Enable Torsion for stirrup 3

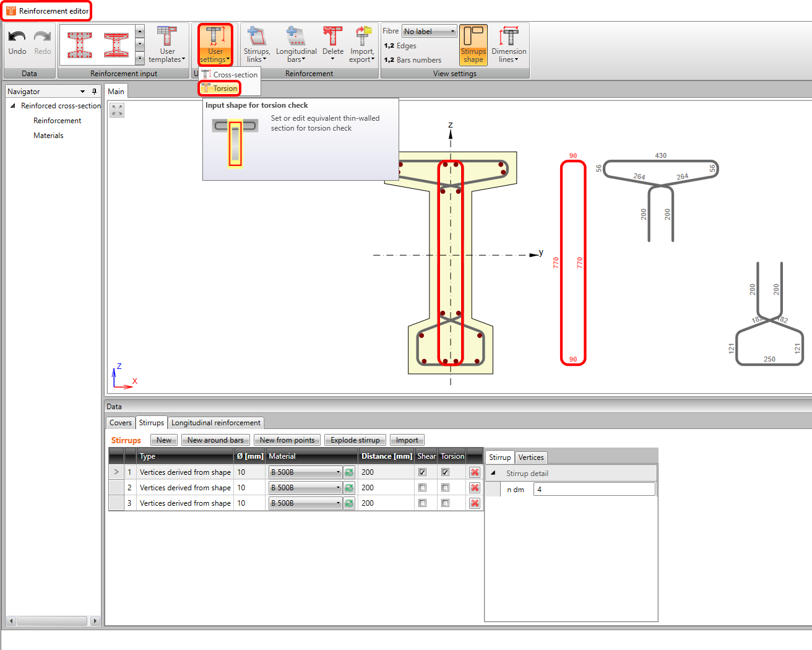tap(445, 503)
